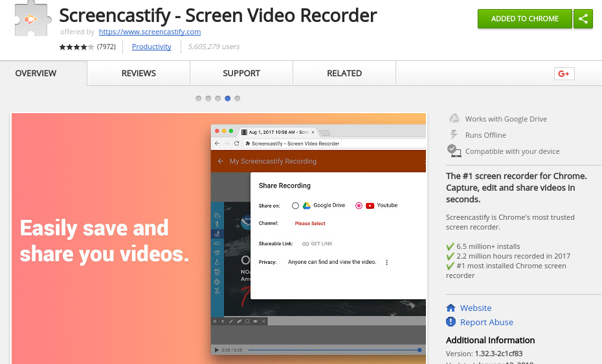602x364 pixels.
Task: Click the lightning bolt Runs Offline icon
Action: tap(454, 134)
